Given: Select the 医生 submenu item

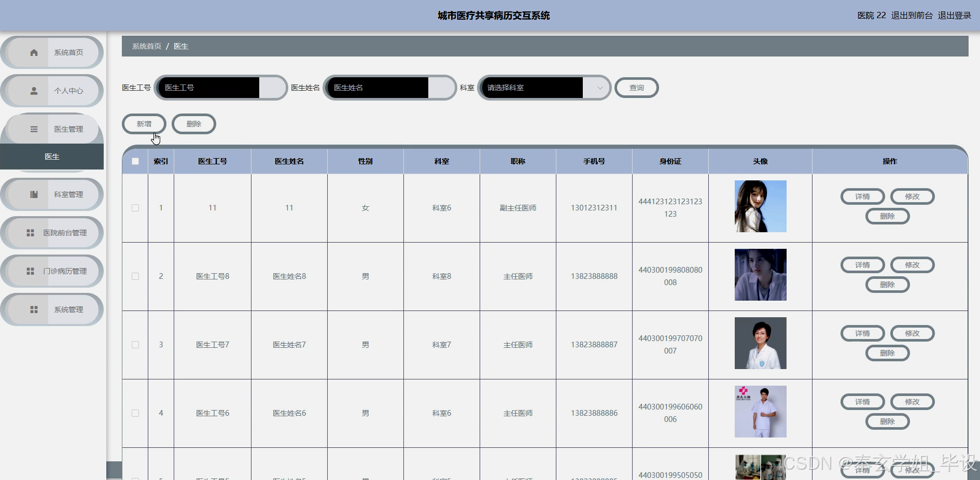Looking at the screenshot, I should pyautogui.click(x=52, y=157).
